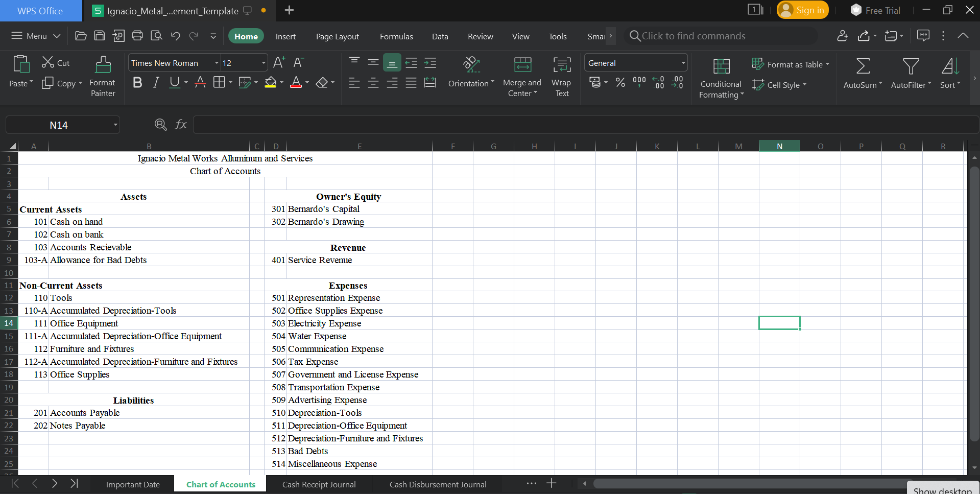Set vertical alignment to bottom
The height and width of the screenshot is (494, 980).
click(392, 63)
